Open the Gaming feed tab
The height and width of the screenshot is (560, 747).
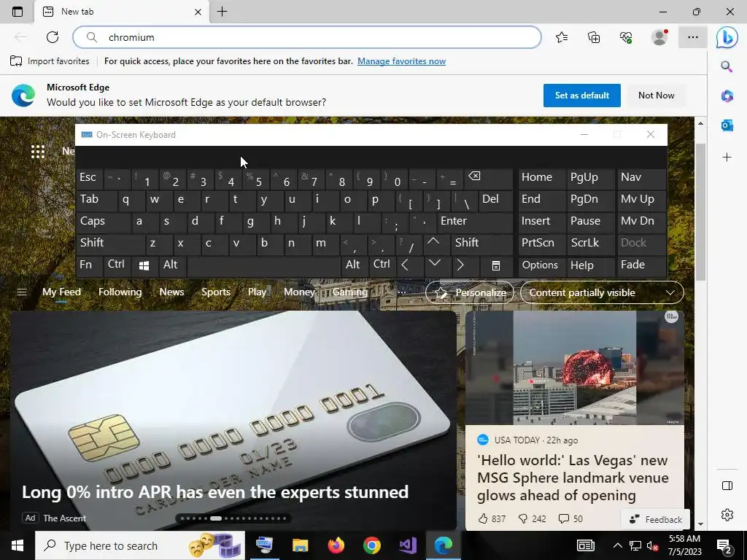pyautogui.click(x=349, y=292)
